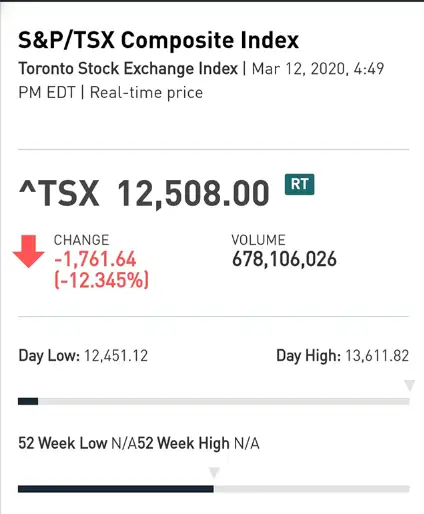Select the 12,508.00 index price
The width and height of the screenshot is (424, 514).
[x=193, y=193]
